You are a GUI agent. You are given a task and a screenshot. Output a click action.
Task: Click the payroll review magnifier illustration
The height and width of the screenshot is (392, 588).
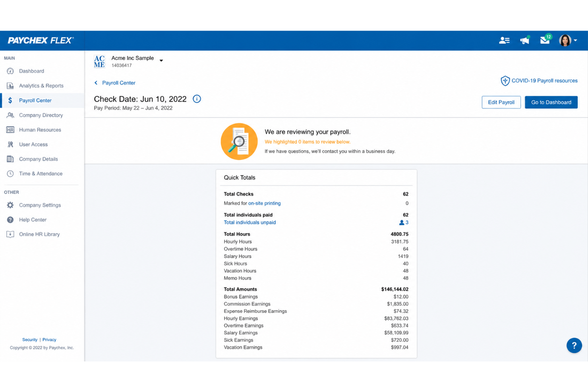(239, 141)
